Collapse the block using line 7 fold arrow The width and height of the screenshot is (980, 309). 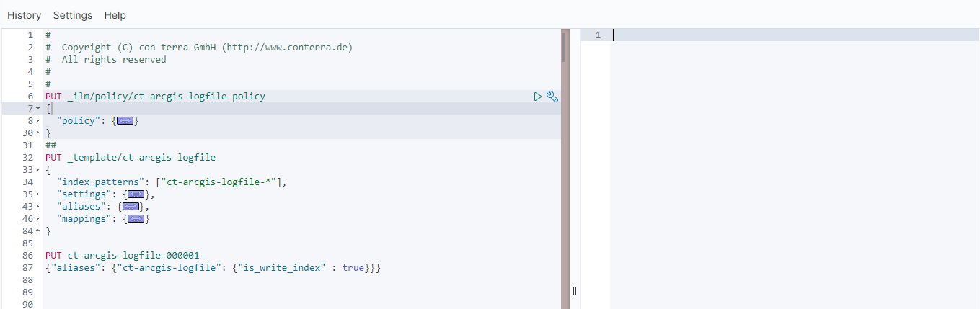(37, 109)
